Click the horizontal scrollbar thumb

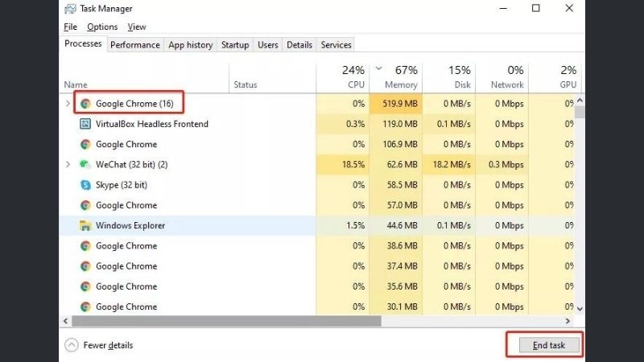(x=226, y=321)
